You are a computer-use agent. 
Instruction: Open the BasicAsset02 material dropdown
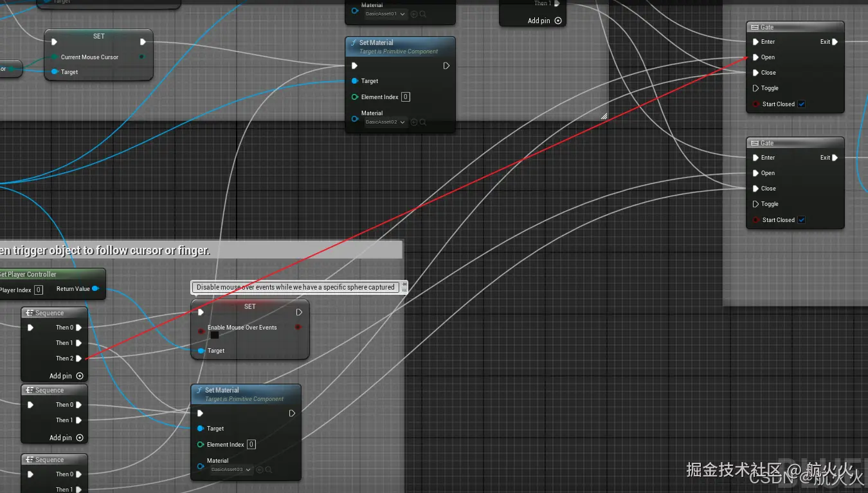pos(386,122)
